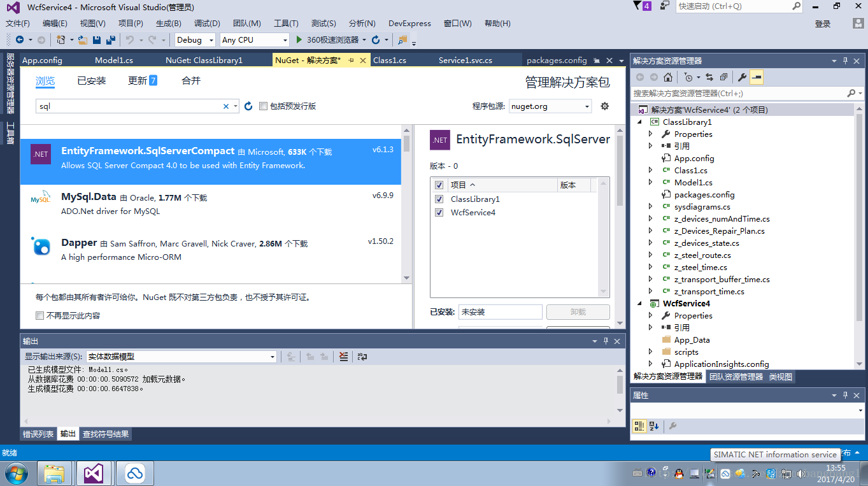Click the Home icon in Solution Explorer
868x486 pixels.
667,77
